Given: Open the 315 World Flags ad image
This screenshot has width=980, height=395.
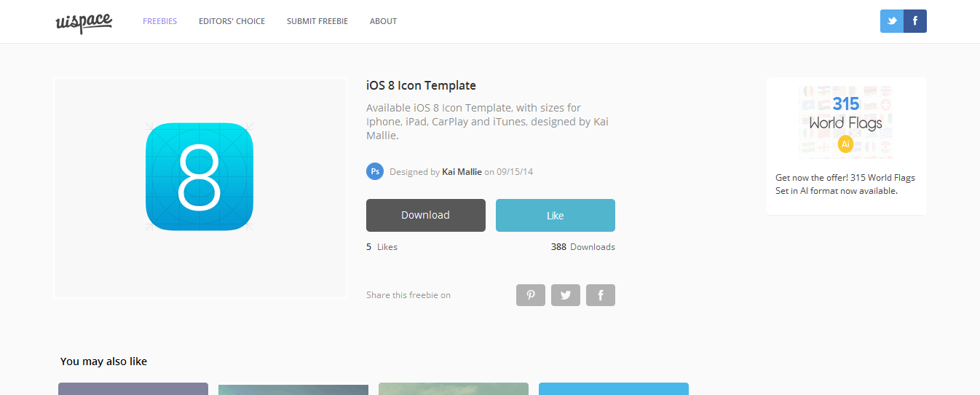Looking at the screenshot, I should point(846,122).
